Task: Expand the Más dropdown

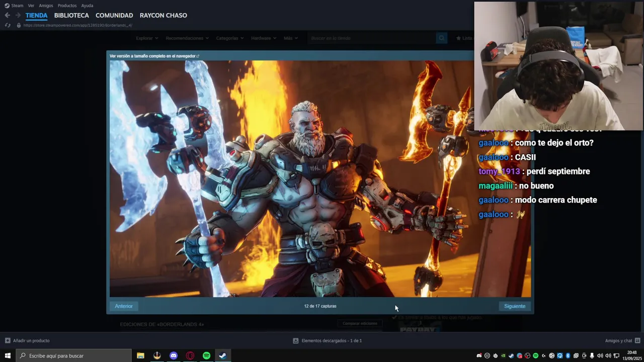Action: coord(290,38)
